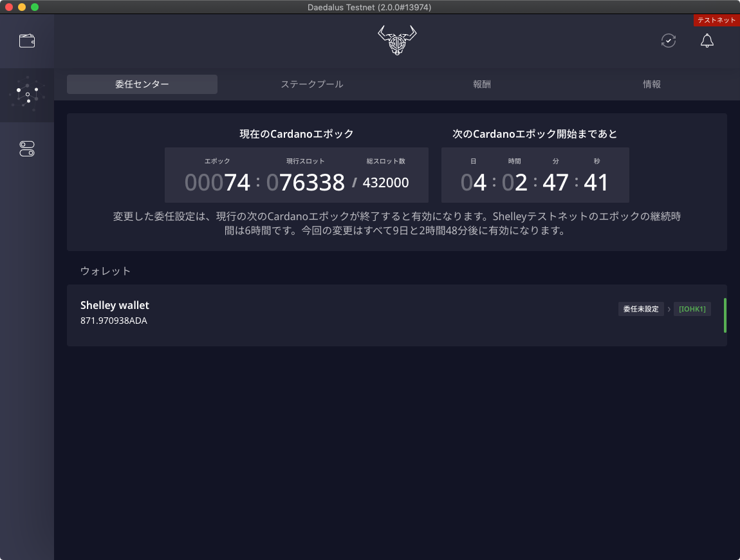Open the notifications bell icon

(x=707, y=41)
